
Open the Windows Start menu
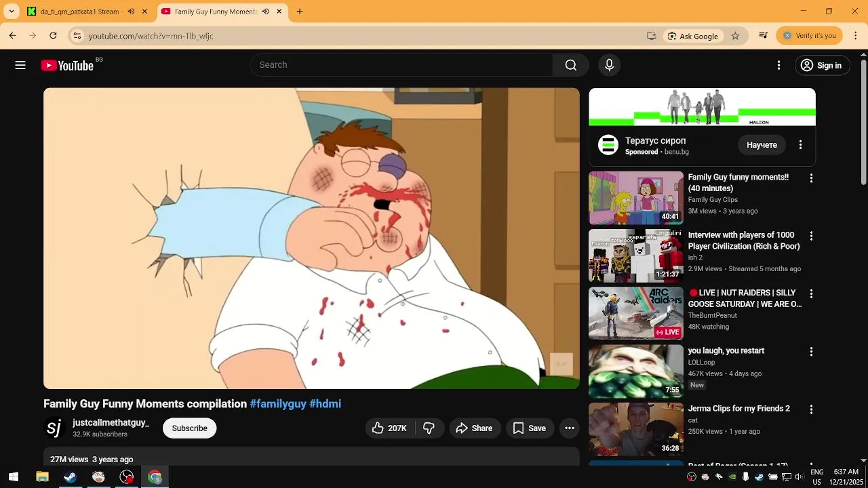click(14, 477)
